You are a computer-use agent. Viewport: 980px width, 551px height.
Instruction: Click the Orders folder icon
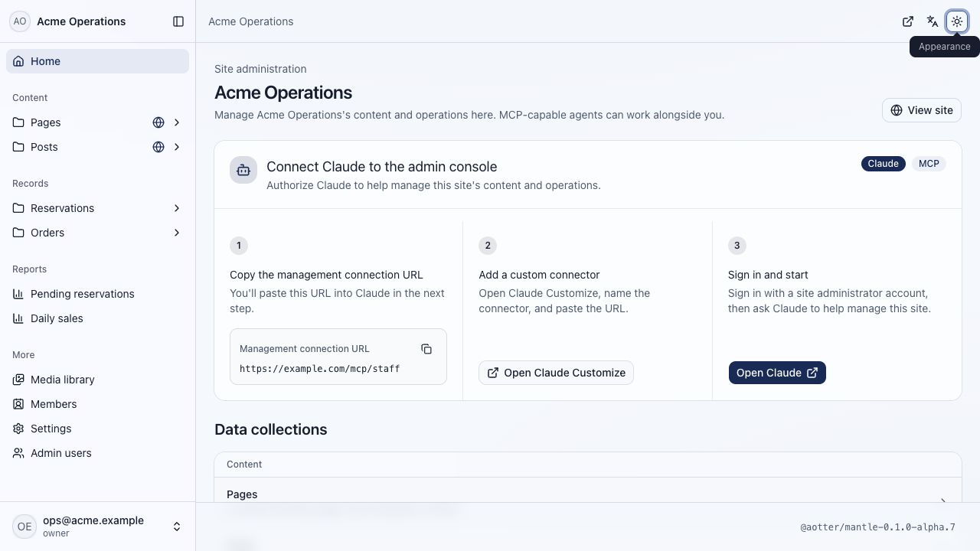pyautogui.click(x=18, y=233)
